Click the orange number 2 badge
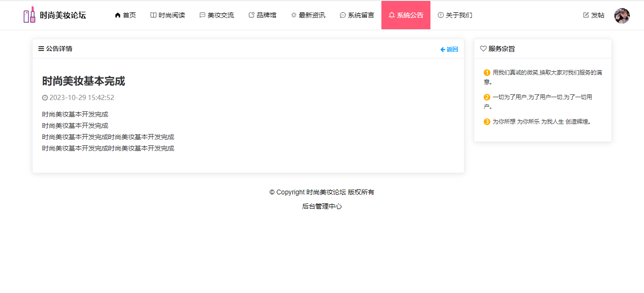Viewport: 644px width, 293px height. (x=487, y=97)
